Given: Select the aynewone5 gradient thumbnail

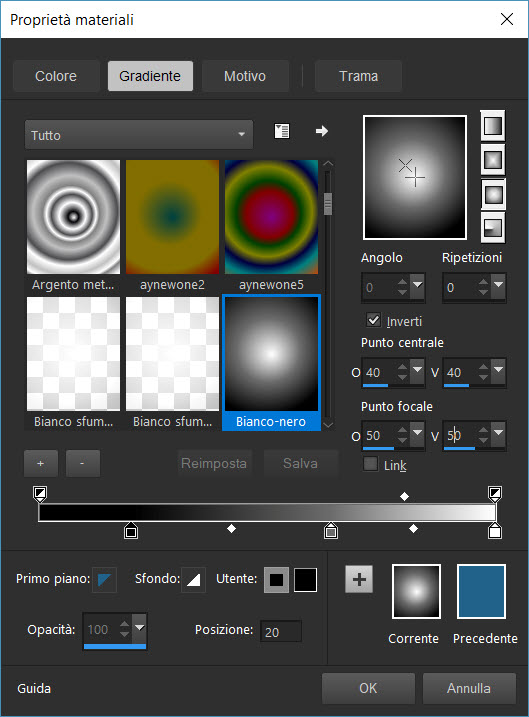Looking at the screenshot, I should point(271,217).
